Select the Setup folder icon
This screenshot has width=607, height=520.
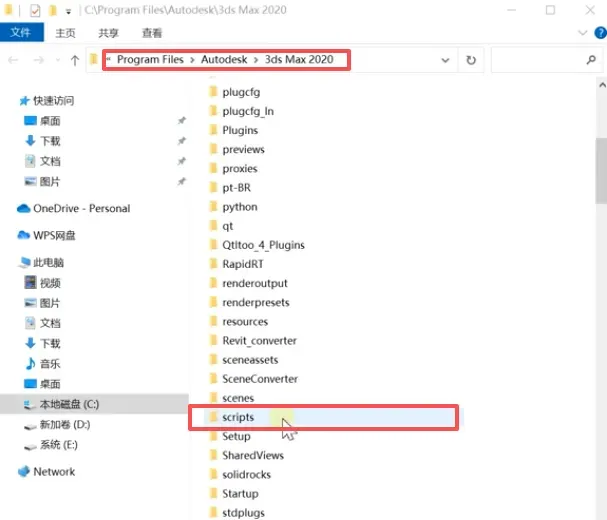(x=214, y=436)
